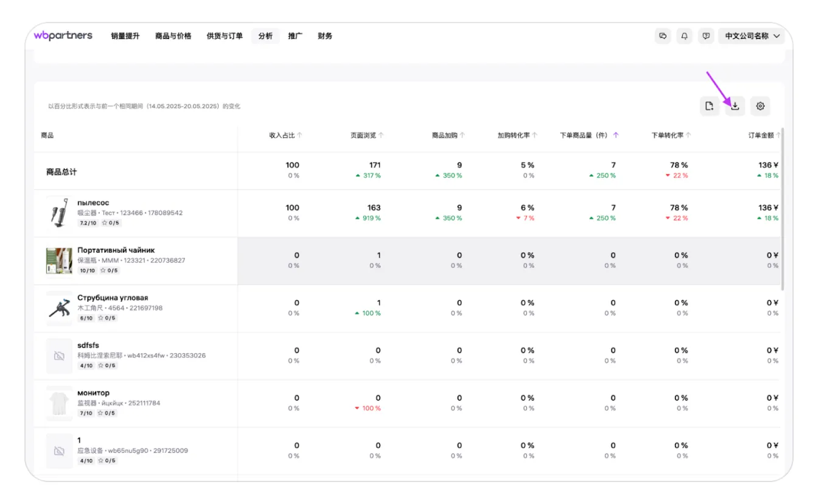Open the chat messages icon in header
This screenshot has height=504, width=818.
click(x=663, y=36)
